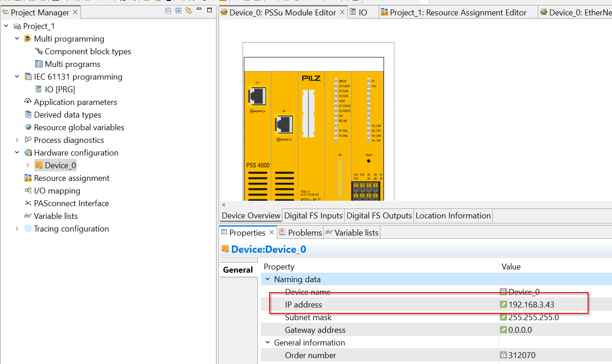Click the Device name value Device_0

coord(524,292)
